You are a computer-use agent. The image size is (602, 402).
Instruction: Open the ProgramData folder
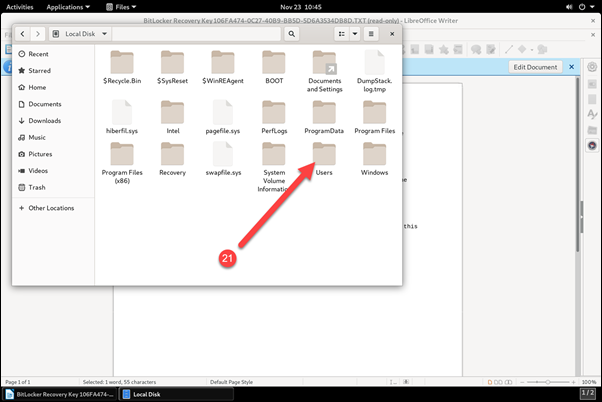click(x=324, y=117)
